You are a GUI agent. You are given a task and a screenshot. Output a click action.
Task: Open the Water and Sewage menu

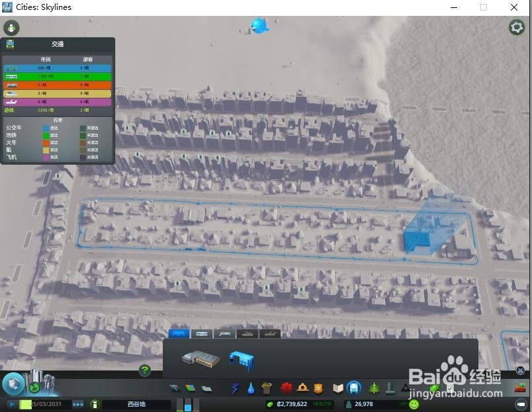pyautogui.click(x=251, y=388)
